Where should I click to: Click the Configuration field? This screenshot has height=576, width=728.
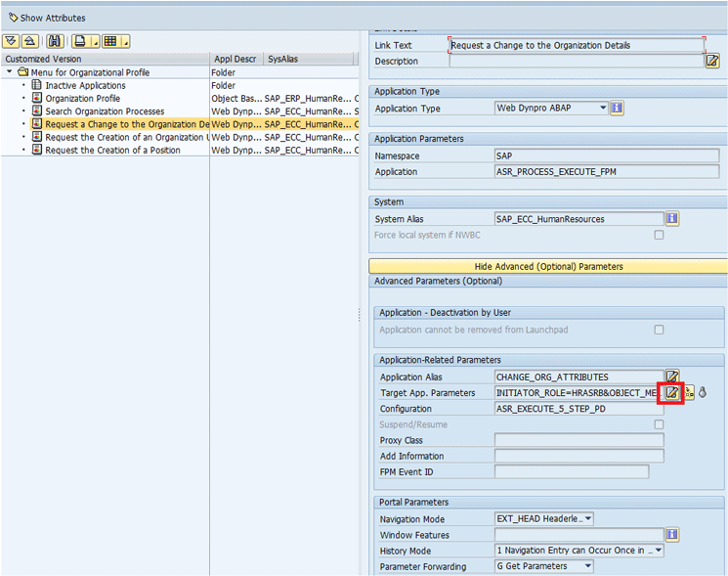tap(578, 409)
